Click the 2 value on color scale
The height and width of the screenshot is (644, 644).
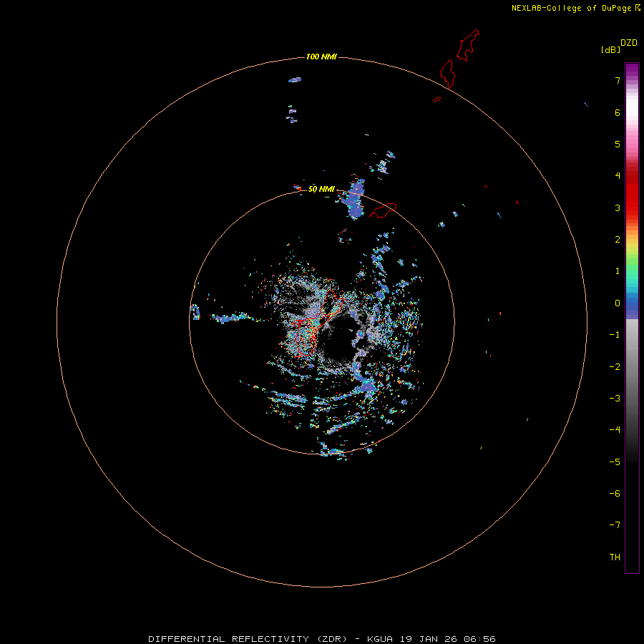[x=618, y=240]
